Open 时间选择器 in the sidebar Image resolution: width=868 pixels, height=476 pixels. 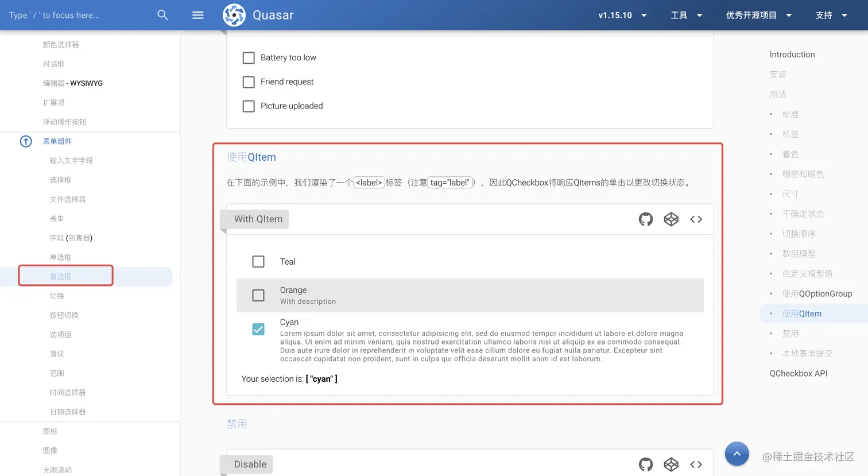[68, 393]
